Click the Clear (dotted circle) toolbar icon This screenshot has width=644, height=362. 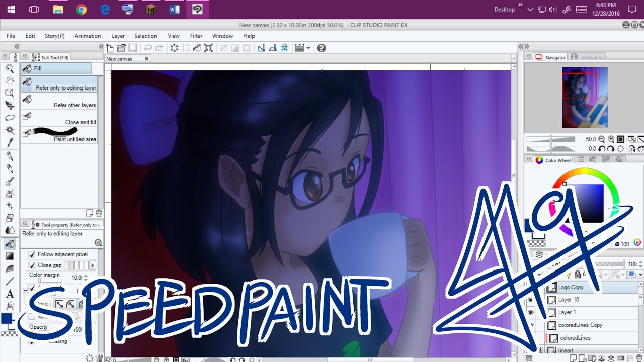[x=174, y=48]
